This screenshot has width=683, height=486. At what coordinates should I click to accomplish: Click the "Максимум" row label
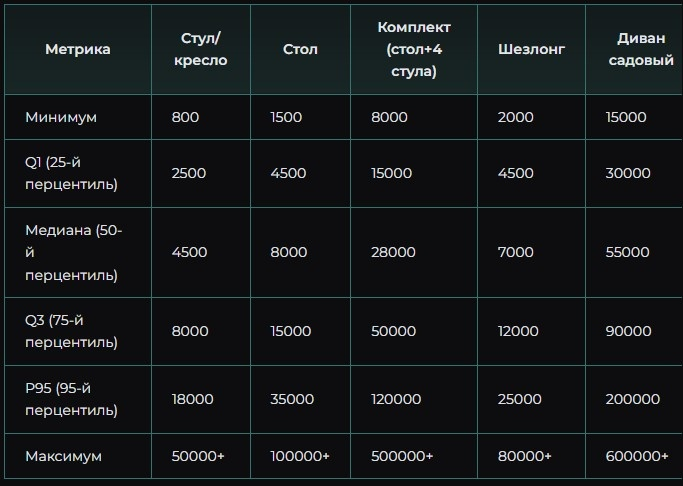coord(64,456)
